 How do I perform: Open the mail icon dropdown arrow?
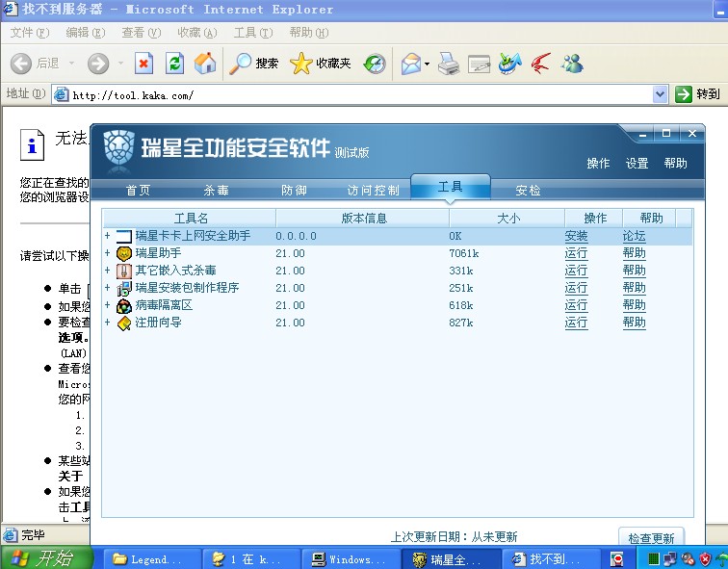click(428, 65)
